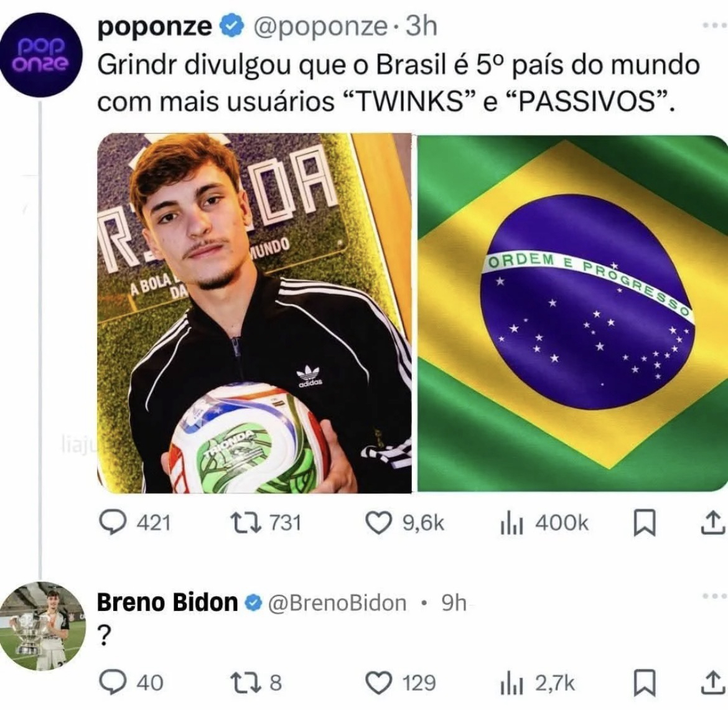Open more options on Breno Bidon's reply
728x710 pixels.
pos(714,596)
